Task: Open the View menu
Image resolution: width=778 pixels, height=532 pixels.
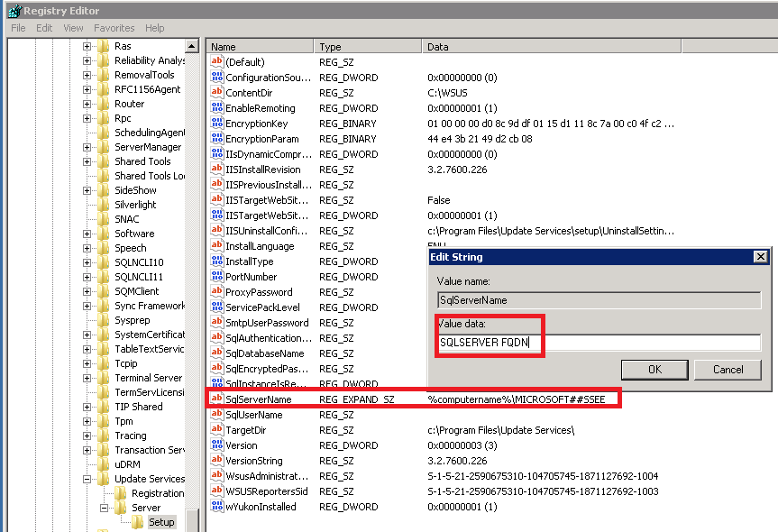Action: (x=72, y=28)
